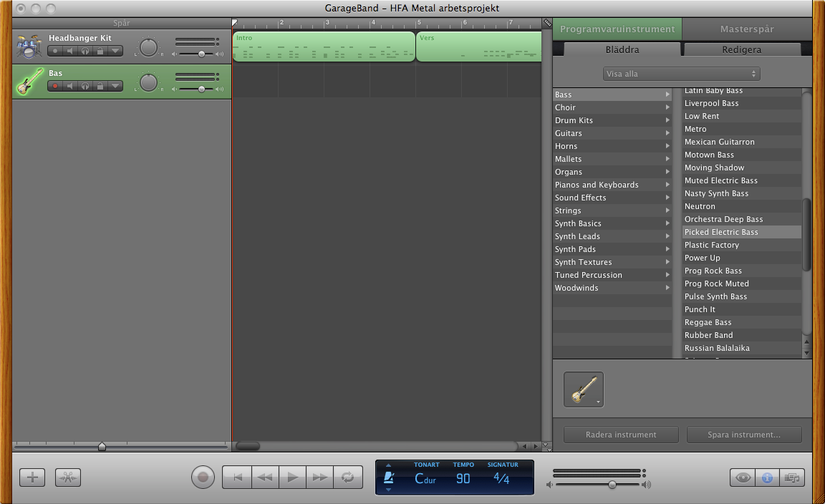
Task: Select the Strings category
Action: point(612,210)
